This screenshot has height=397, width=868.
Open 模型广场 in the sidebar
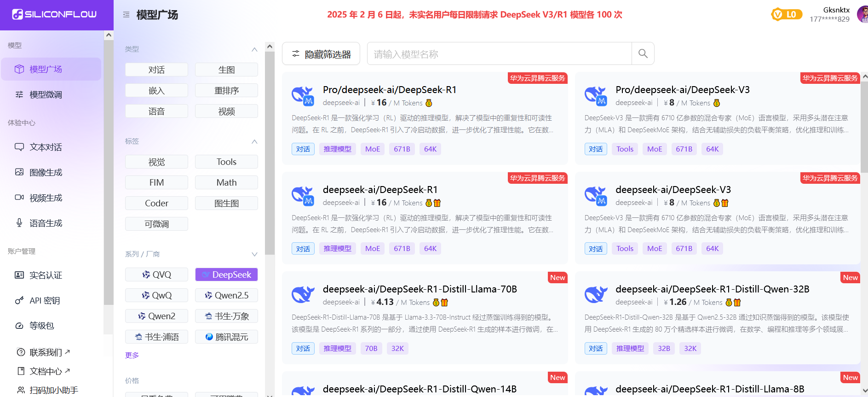coord(51,69)
